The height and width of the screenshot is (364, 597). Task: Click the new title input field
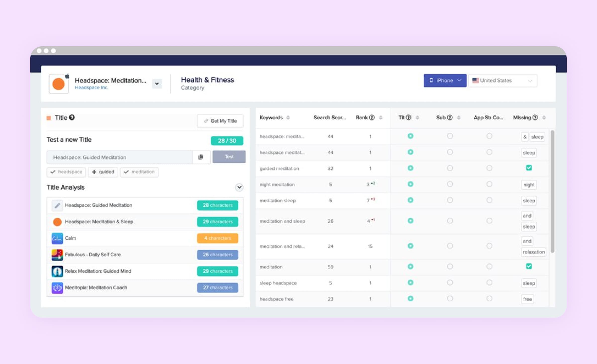tap(119, 157)
